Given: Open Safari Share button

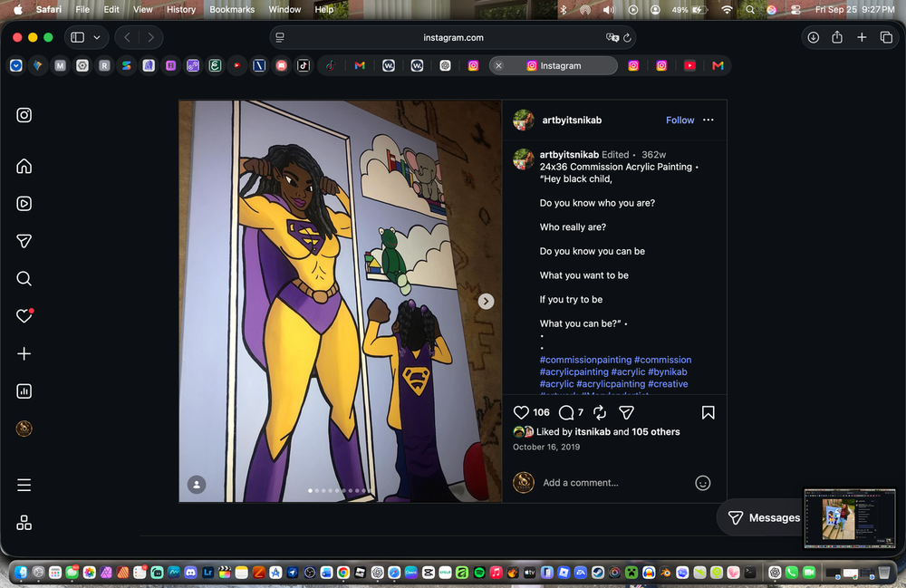Looking at the screenshot, I should (x=837, y=37).
